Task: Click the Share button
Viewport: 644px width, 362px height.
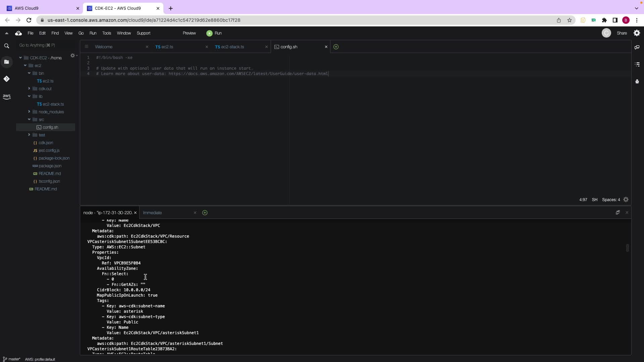Action: [622, 33]
